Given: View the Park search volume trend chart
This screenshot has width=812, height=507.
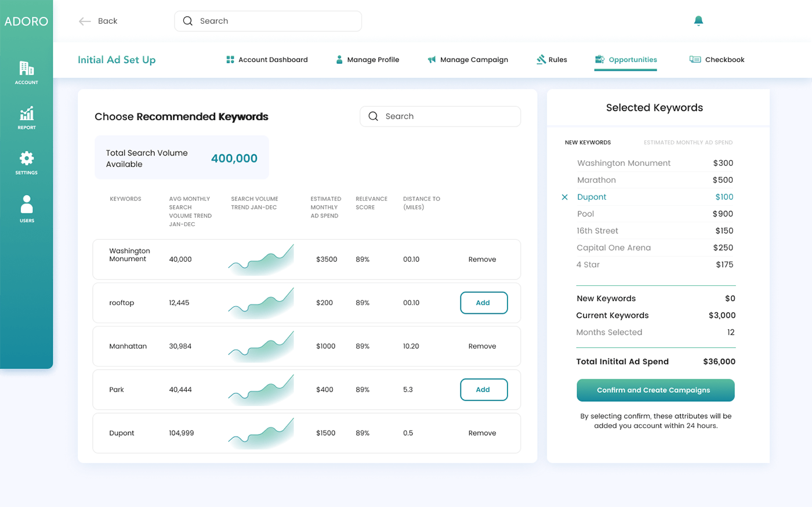Looking at the screenshot, I should [x=261, y=390].
